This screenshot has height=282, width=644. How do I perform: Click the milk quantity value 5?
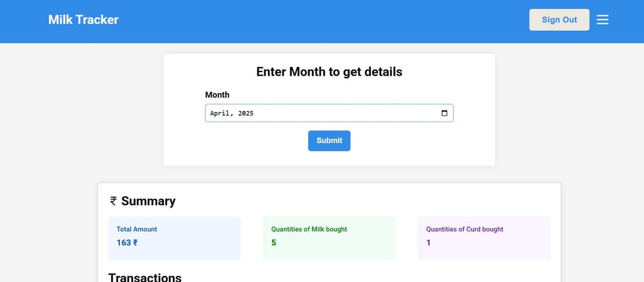(274, 243)
